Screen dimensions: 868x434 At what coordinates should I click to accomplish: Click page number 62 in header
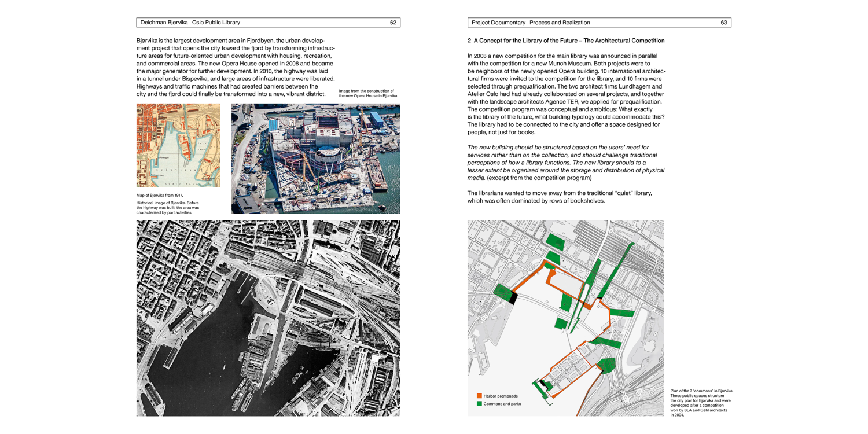tap(393, 23)
